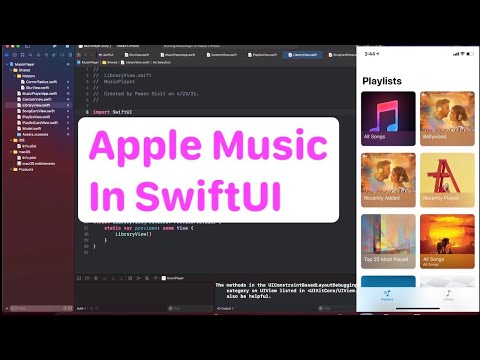480x360 pixels.
Task: Click No Selection in the breadcrumb
Action: 162,62
